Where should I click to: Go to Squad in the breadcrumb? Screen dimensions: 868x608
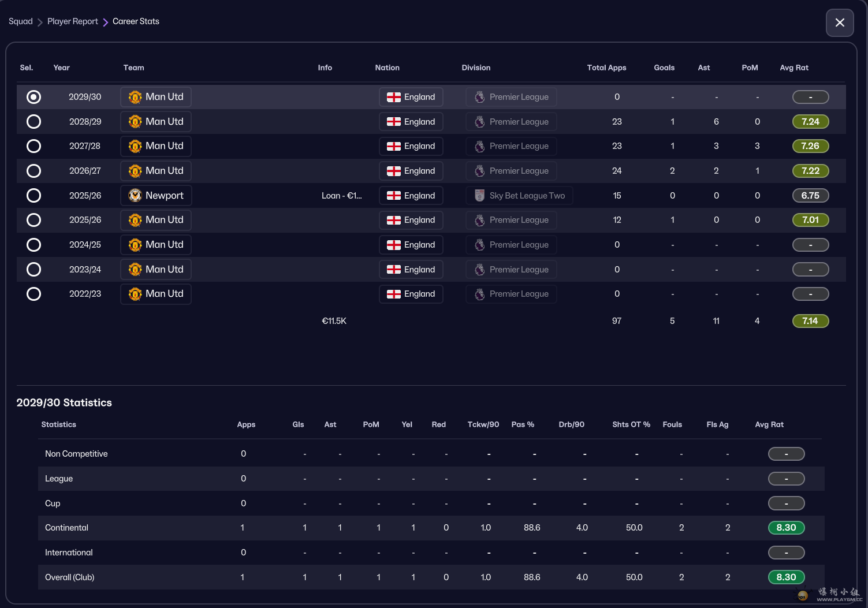[21, 21]
